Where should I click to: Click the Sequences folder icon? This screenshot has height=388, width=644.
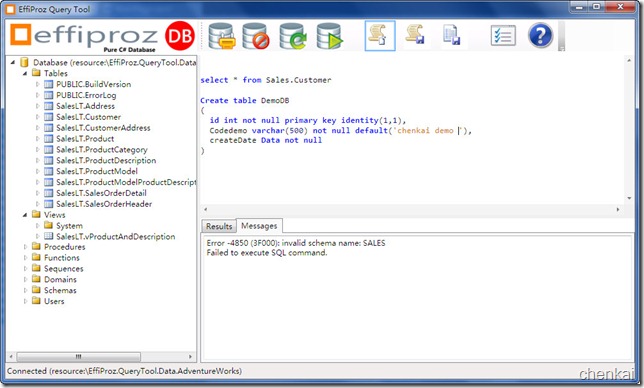click(x=37, y=268)
